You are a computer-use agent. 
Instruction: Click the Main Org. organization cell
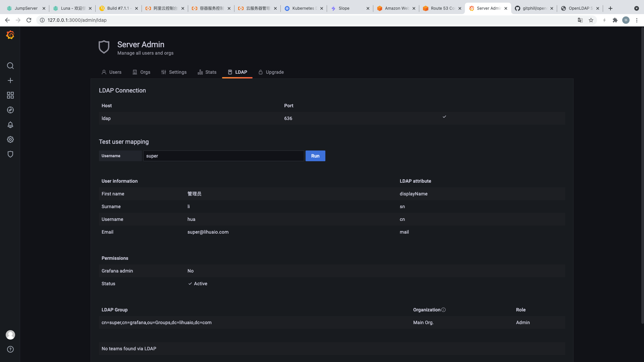[x=423, y=322]
